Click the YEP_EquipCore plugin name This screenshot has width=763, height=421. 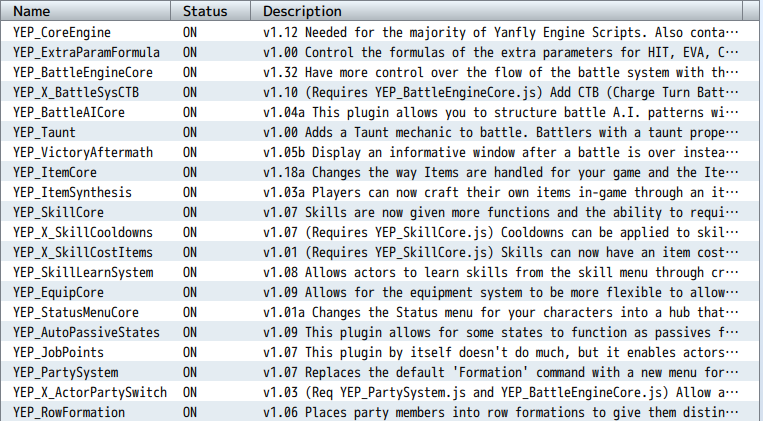tap(58, 293)
